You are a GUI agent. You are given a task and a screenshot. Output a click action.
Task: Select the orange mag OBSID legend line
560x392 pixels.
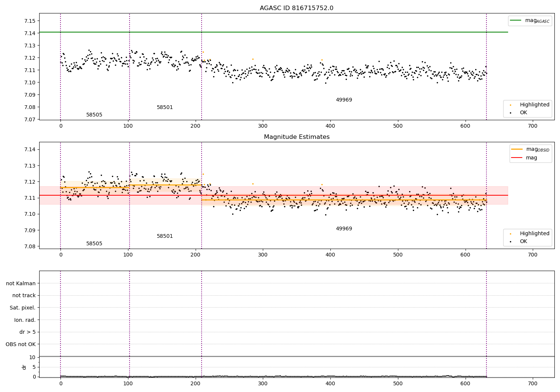tap(517, 149)
